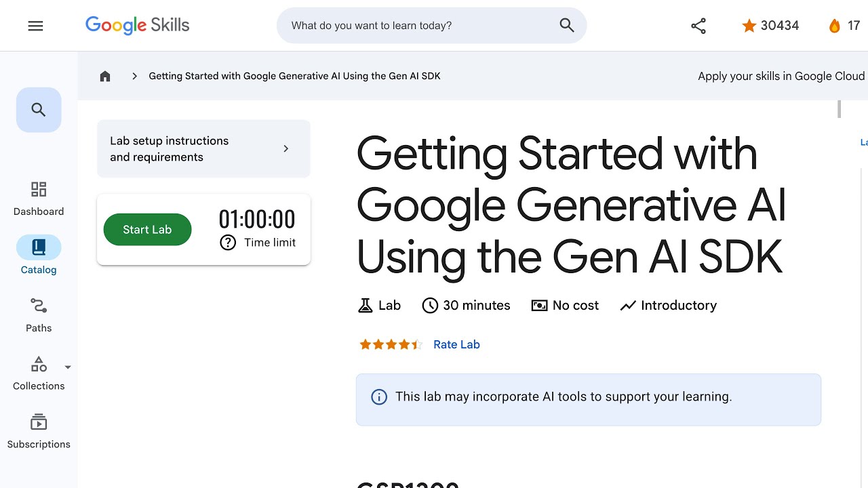Click the No cost money icon

pos(539,306)
